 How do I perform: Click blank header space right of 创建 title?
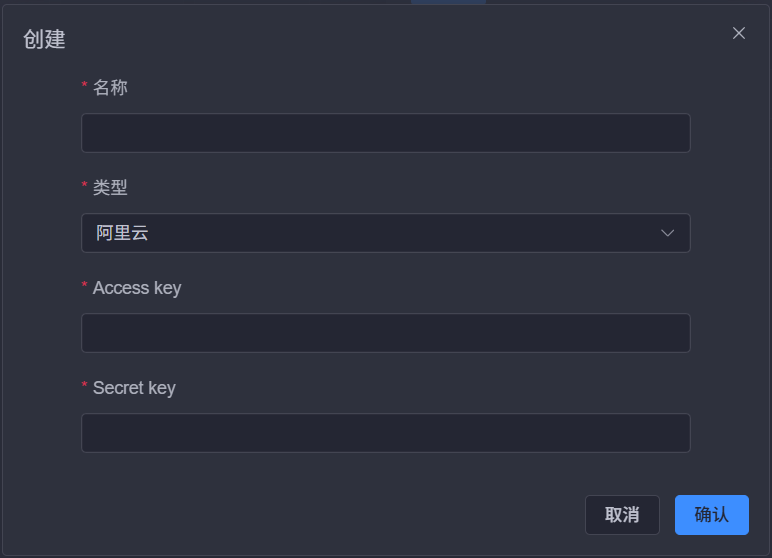coord(400,40)
